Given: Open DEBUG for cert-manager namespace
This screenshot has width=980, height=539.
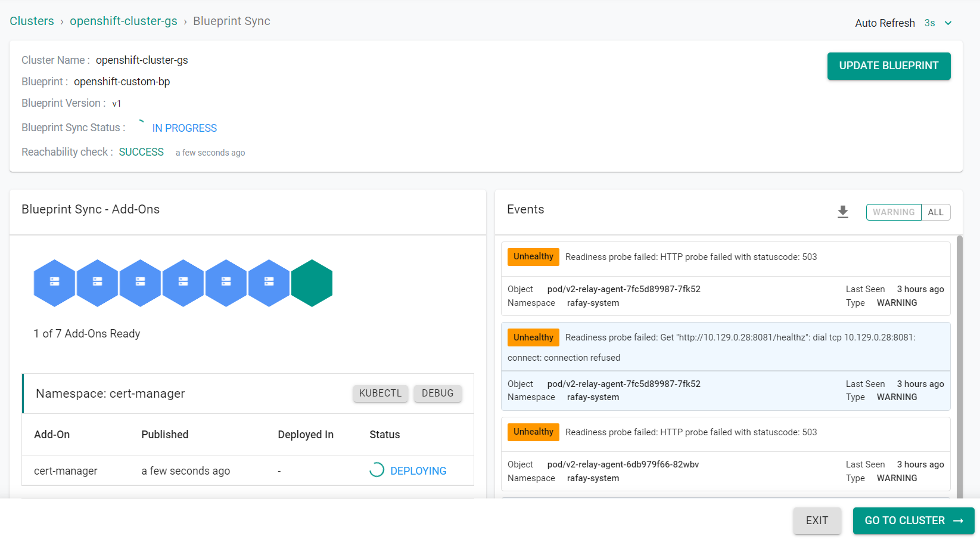Looking at the screenshot, I should 438,394.
